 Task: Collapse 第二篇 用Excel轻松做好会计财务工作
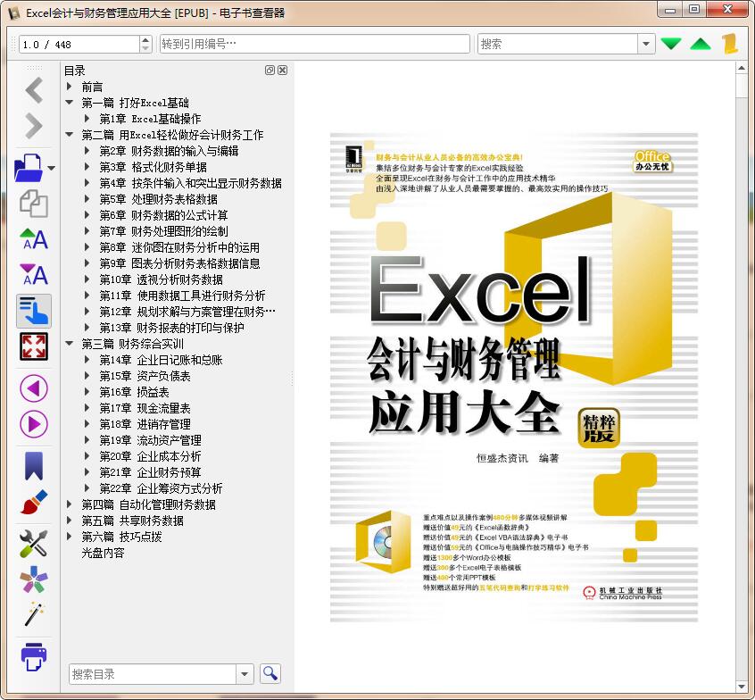pos(70,135)
